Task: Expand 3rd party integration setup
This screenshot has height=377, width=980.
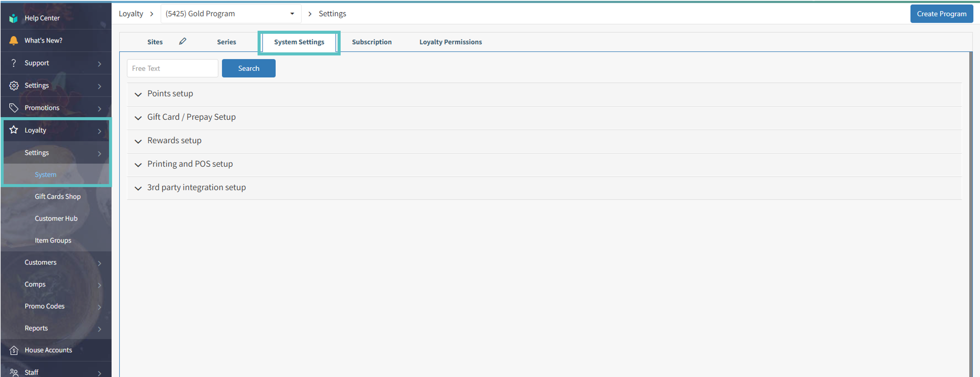Action: pos(196,188)
